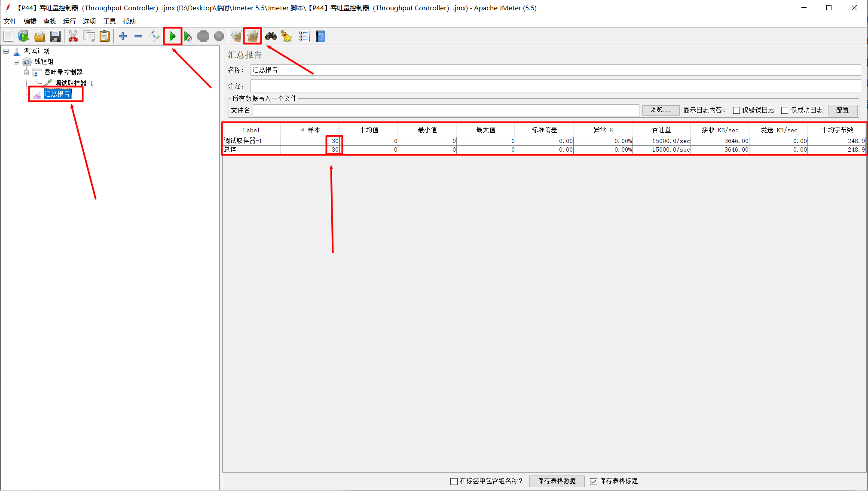Click the New test plan icon
Viewport: 868px width, 491px height.
click(x=9, y=37)
